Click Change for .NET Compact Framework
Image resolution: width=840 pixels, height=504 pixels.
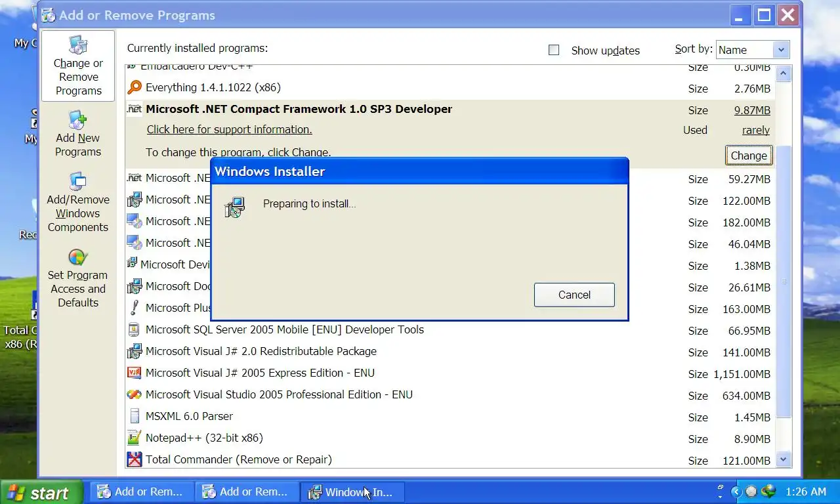(x=749, y=156)
